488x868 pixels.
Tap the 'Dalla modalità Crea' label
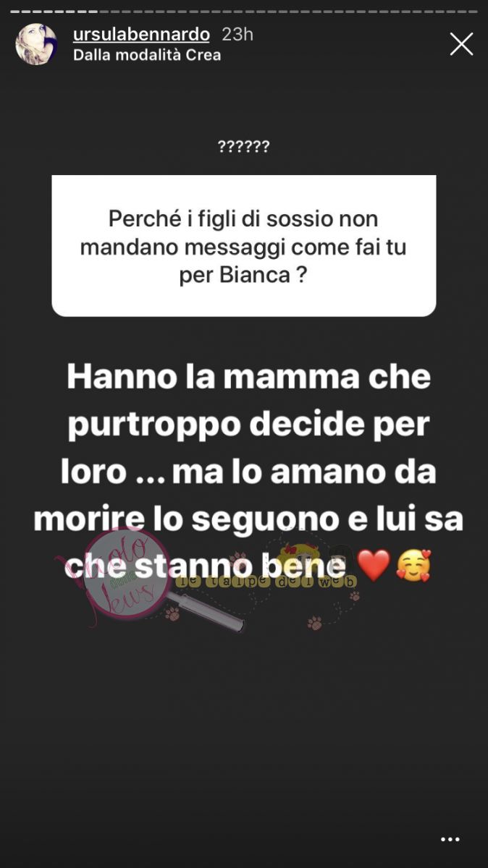tap(147, 55)
